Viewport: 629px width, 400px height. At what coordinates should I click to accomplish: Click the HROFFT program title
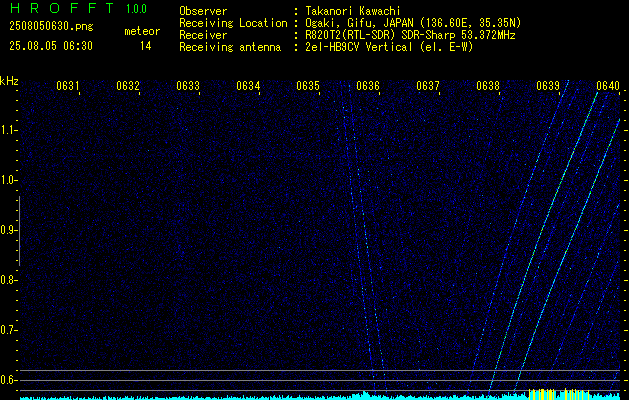tap(62, 8)
